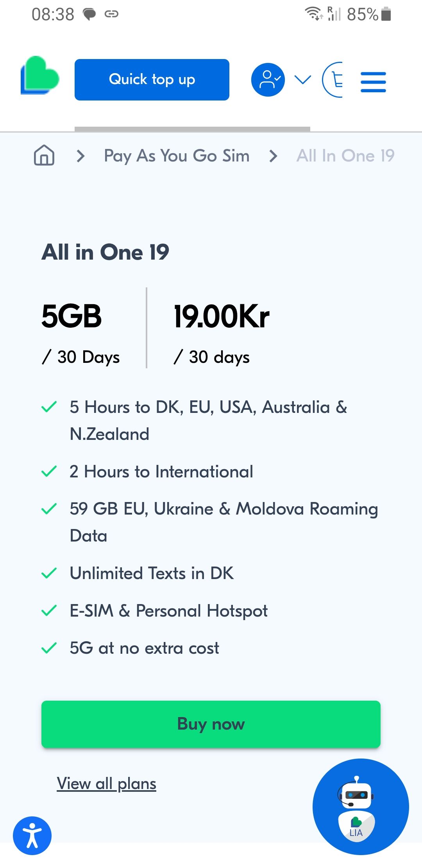Go to the home breadcrumb icon

[x=44, y=156]
